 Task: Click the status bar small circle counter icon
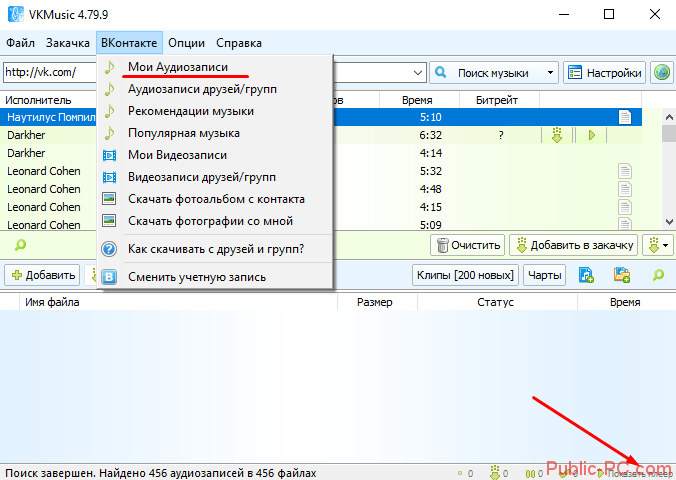(460, 474)
